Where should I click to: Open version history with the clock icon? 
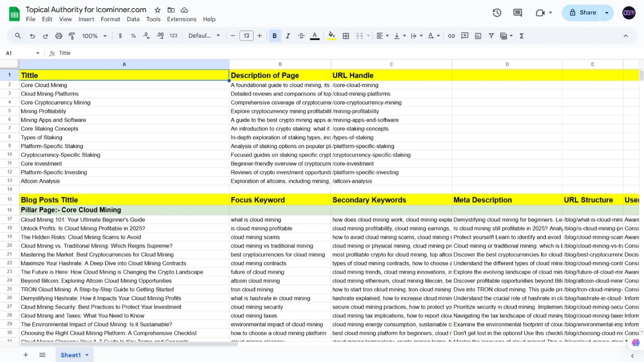coord(497,13)
